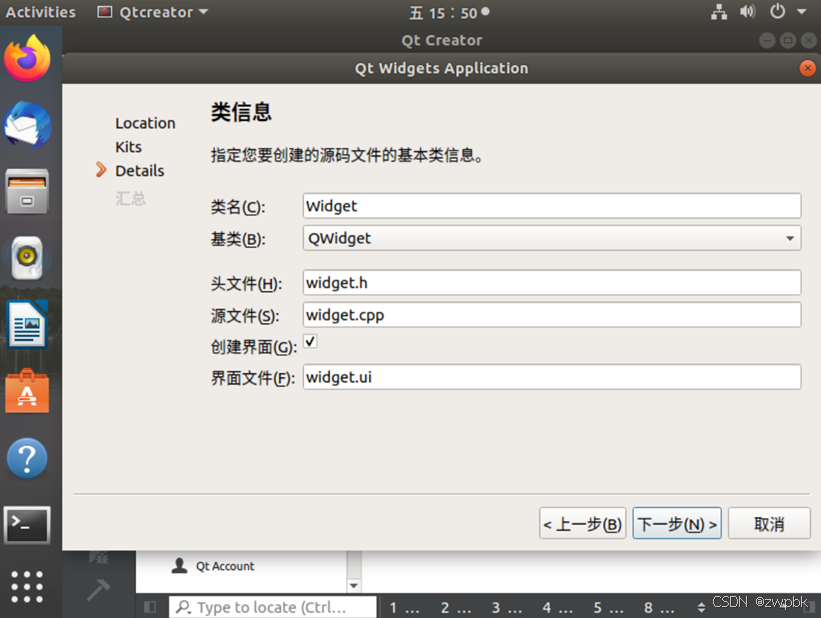The width and height of the screenshot is (821, 618).
Task: Launch LibreOffice Writer from the dock
Action: click(x=27, y=324)
